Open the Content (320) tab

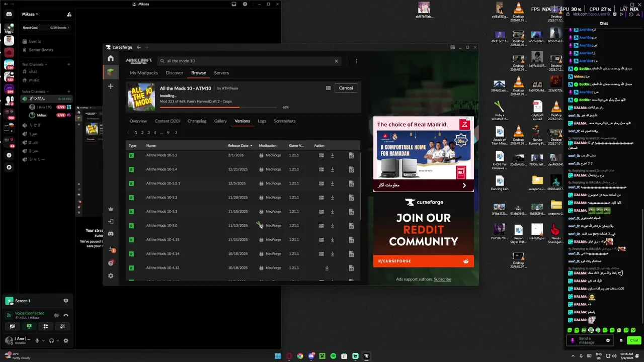pos(167,121)
